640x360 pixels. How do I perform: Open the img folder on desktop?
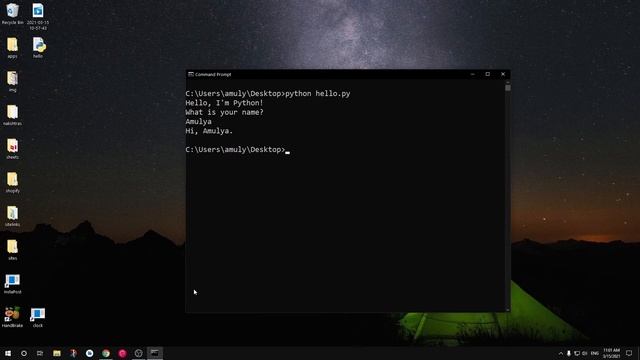point(12,81)
